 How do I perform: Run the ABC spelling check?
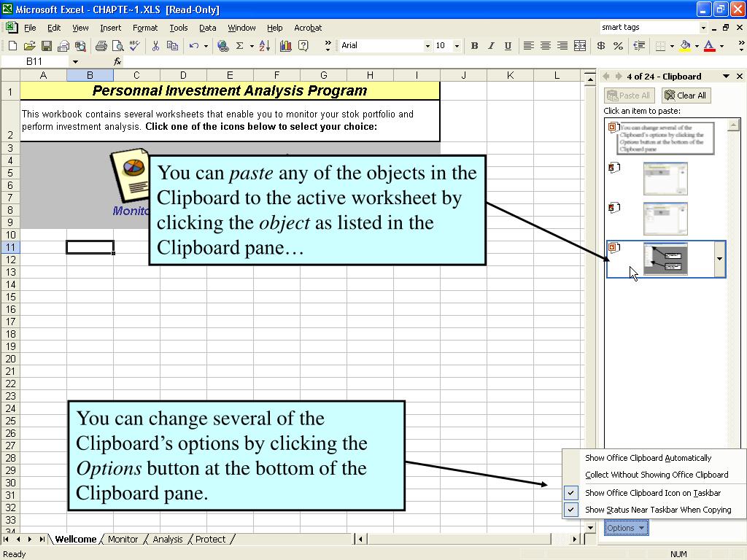click(x=135, y=46)
